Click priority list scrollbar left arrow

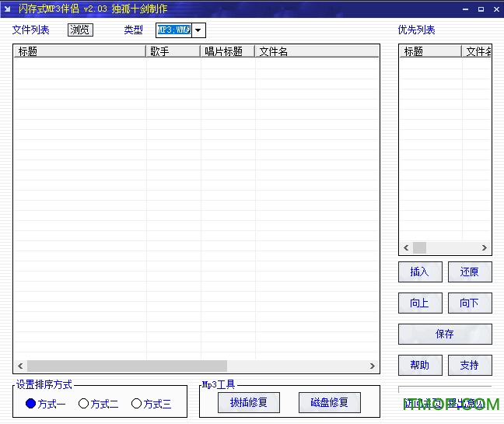(x=406, y=248)
